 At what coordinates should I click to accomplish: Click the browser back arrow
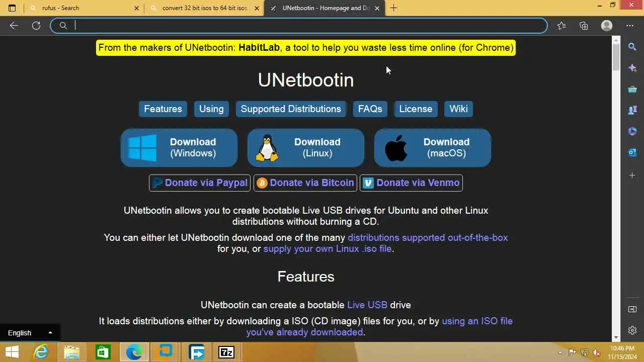[14, 26]
